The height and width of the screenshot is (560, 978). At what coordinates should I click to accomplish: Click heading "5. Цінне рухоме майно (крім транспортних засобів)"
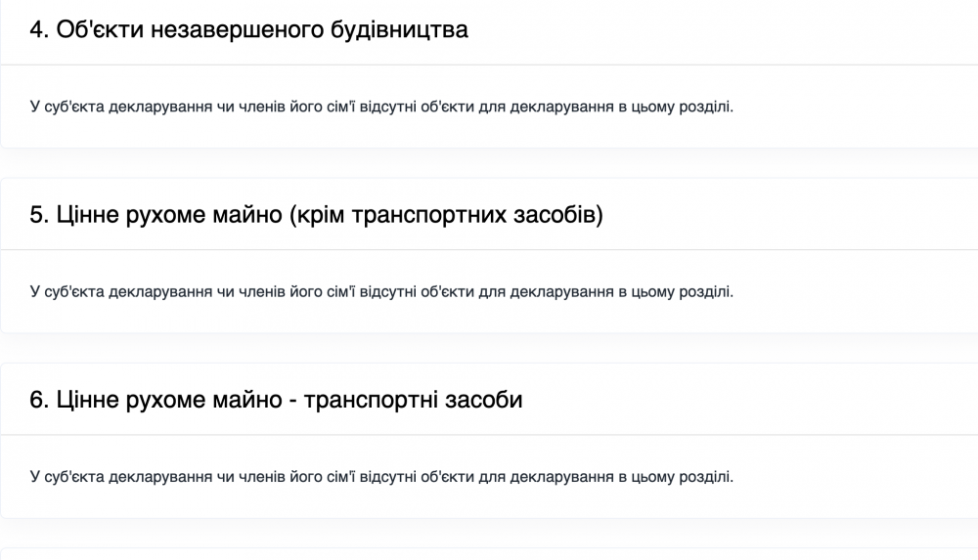click(x=316, y=214)
